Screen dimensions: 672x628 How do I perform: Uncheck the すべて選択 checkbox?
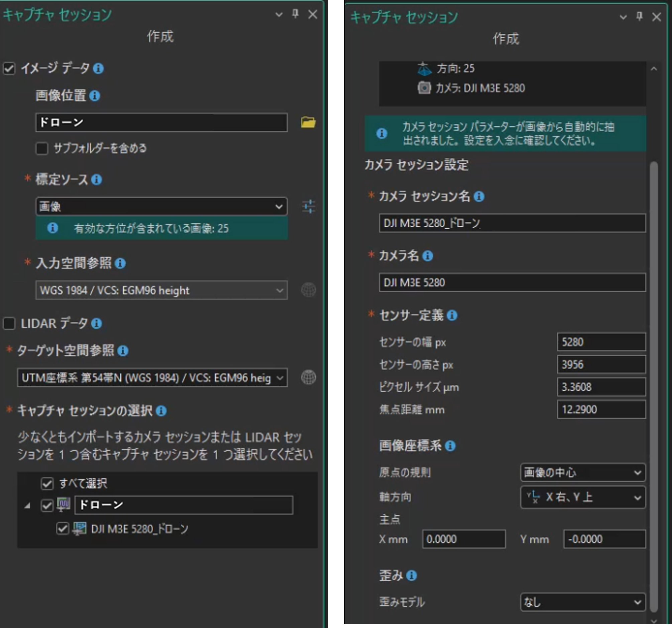click(47, 483)
